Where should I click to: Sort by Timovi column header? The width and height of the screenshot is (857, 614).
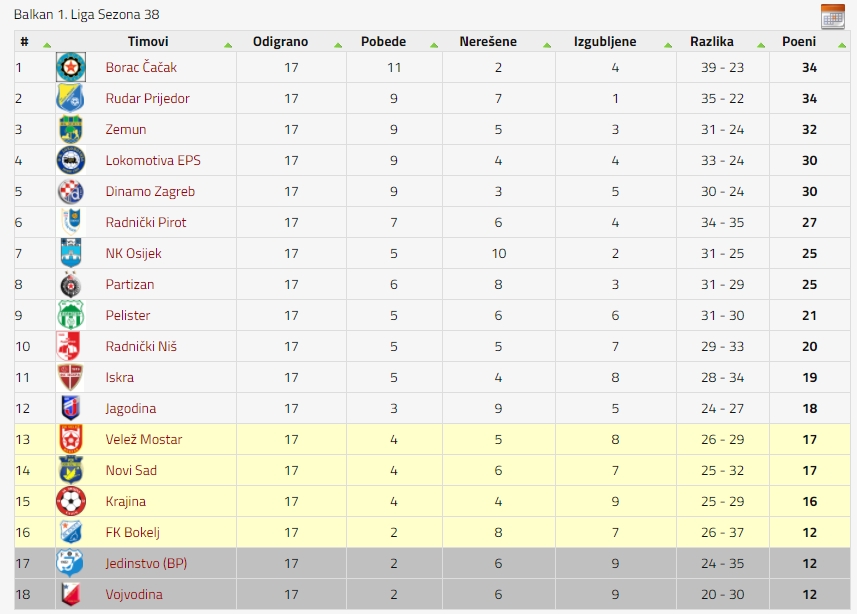coord(148,42)
